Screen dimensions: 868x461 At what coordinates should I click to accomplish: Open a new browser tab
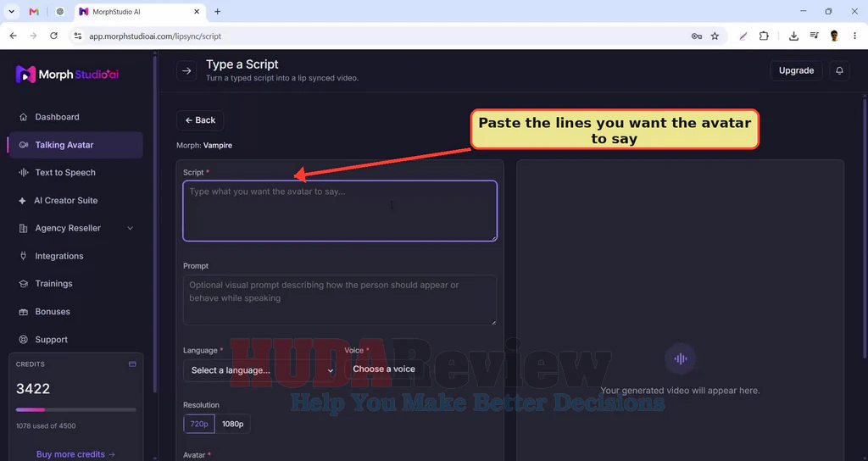(x=218, y=12)
